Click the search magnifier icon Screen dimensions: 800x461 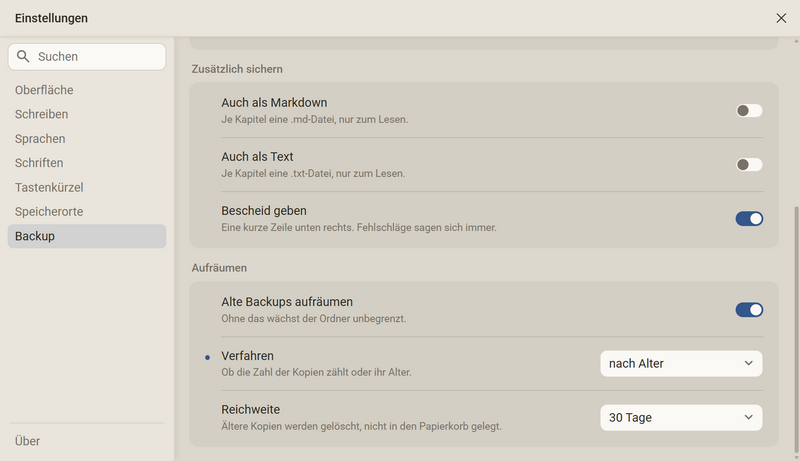[23, 56]
